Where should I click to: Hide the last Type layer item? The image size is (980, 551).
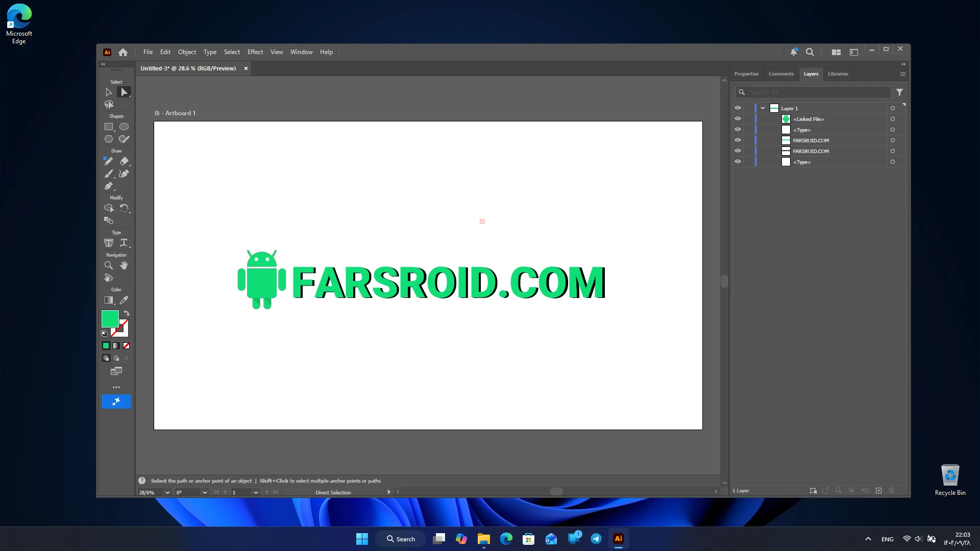pyautogui.click(x=738, y=162)
